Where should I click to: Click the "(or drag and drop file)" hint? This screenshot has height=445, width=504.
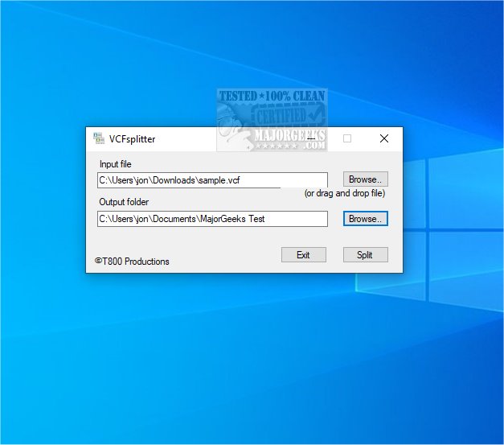[345, 193]
